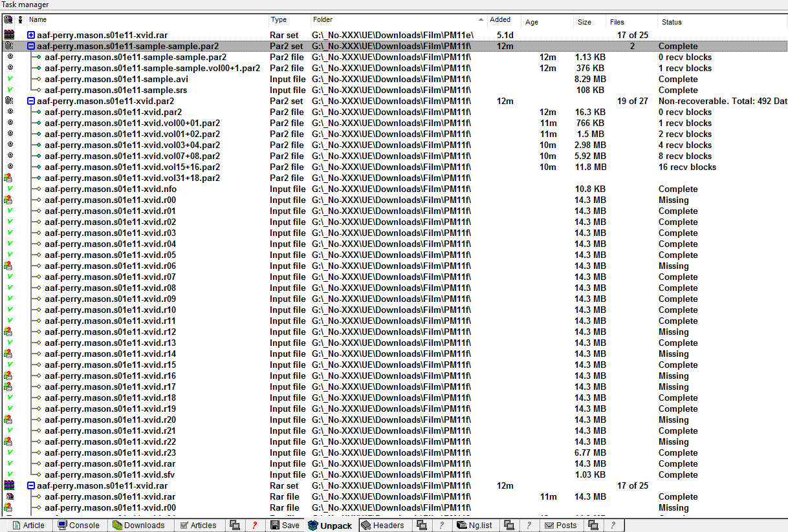Click the cascade-windows icon beside Posts tab

593,525
